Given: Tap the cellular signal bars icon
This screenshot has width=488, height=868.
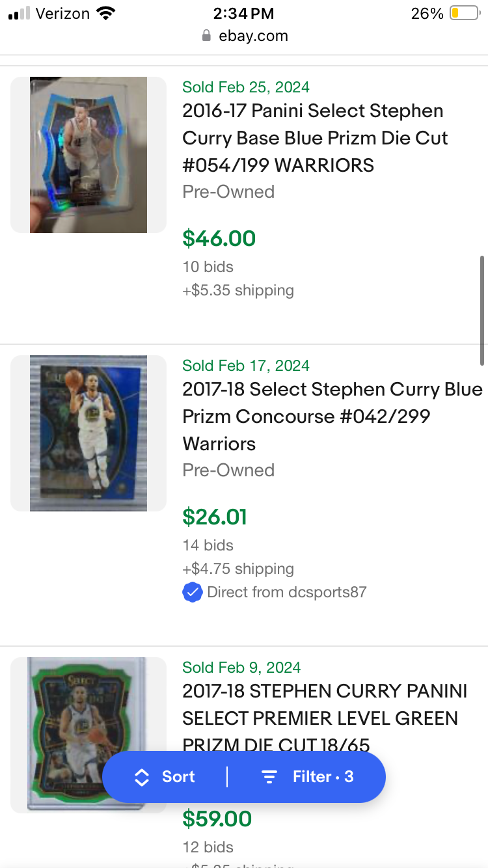Looking at the screenshot, I should click(x=19, y=14).
